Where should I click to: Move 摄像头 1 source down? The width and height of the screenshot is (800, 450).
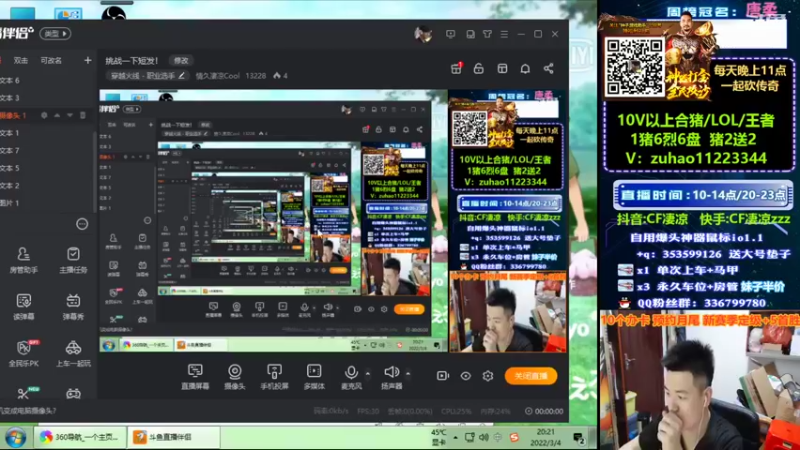pyautogui.click(x=70, y=115)
